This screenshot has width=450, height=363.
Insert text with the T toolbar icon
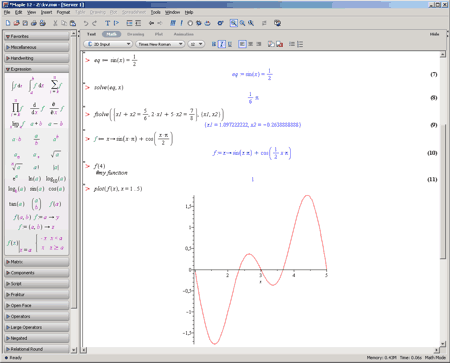(x=107, y=23)
